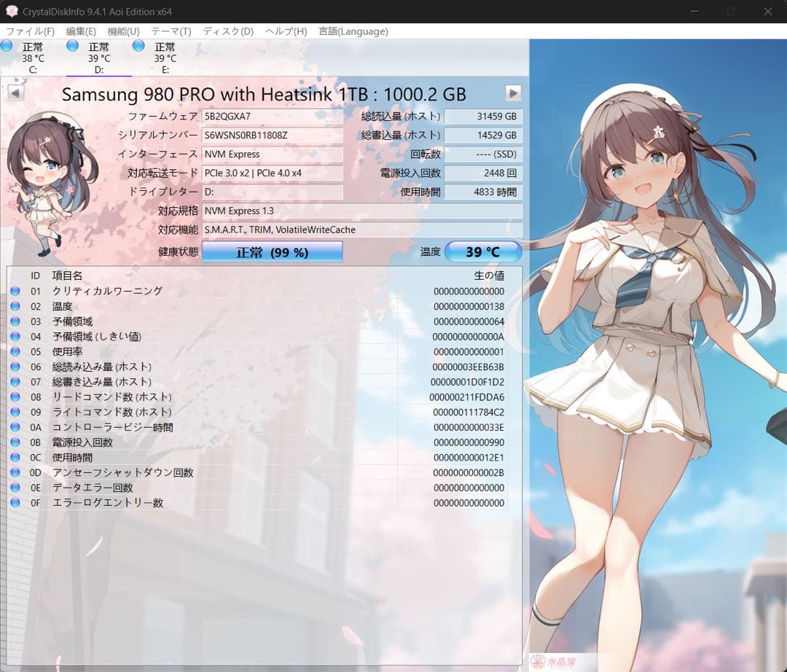Click raw value 000000211FDDA6

pos(467,397)
